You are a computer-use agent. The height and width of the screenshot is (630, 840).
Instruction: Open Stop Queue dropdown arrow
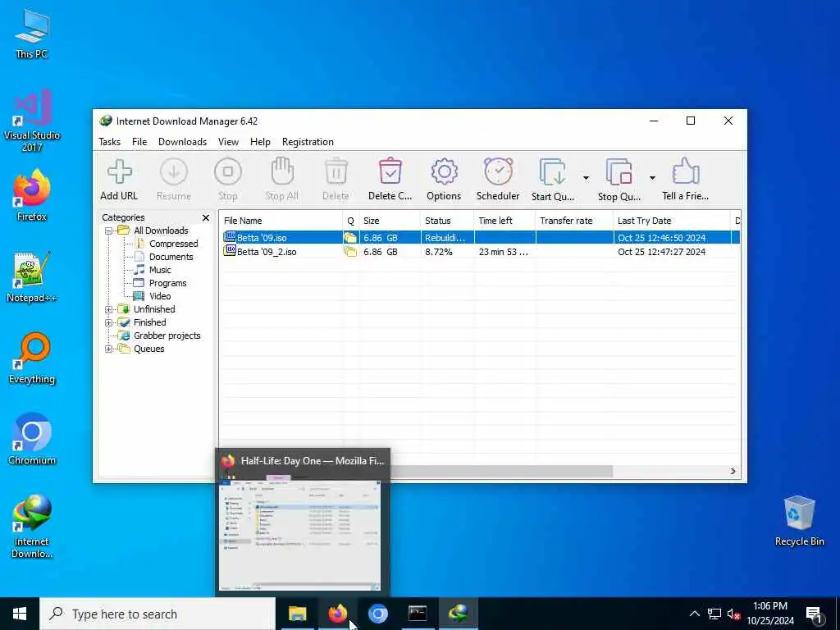click(652, 178)
